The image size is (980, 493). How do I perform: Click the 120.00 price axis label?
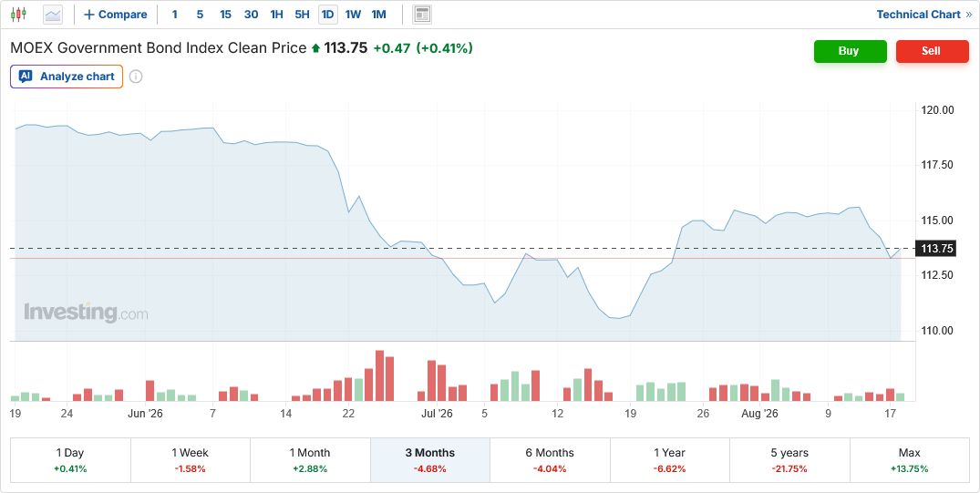pyautogui.click(x=937, y=110)
